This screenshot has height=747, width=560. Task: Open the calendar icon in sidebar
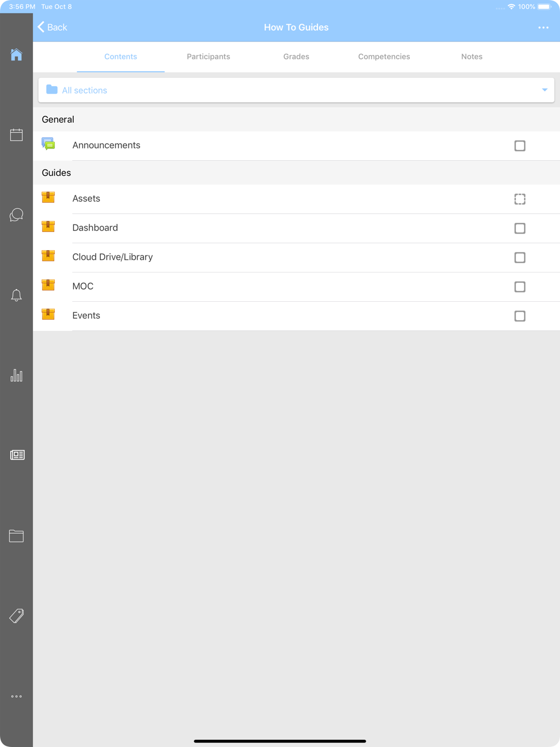16,134
